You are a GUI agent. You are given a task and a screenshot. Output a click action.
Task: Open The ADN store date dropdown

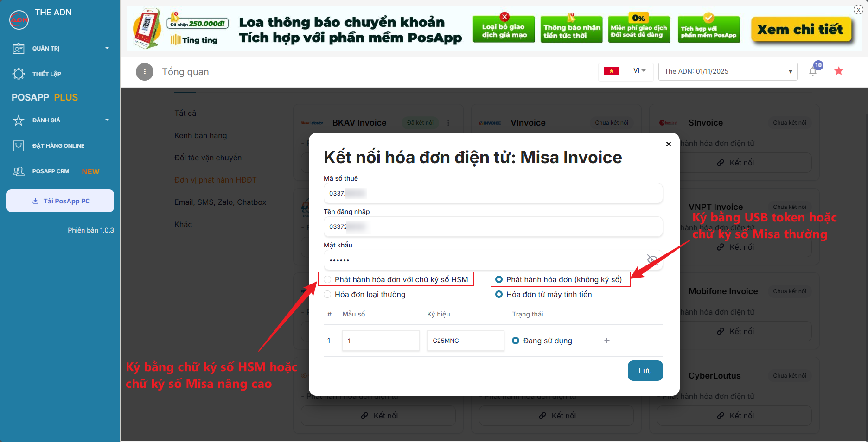(x=728, y=72)
